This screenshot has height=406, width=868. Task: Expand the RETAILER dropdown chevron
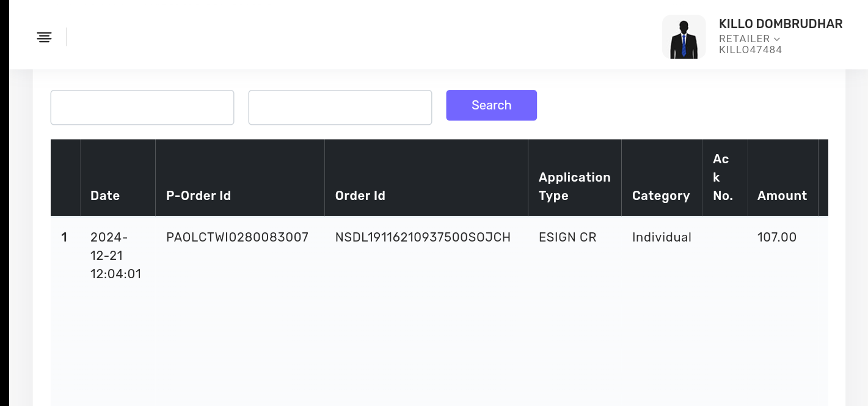tap(776, 39)
